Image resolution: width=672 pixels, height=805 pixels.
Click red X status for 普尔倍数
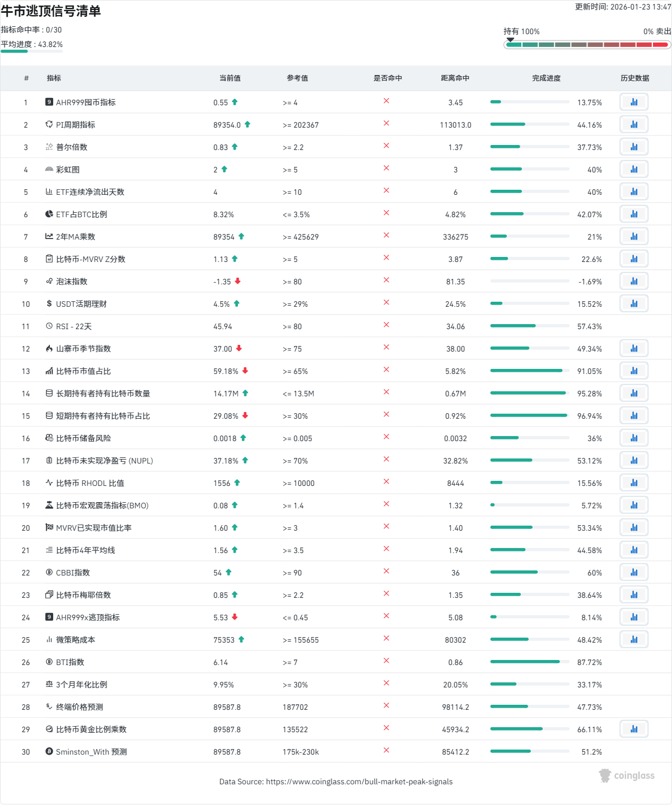tap(386, 146)
